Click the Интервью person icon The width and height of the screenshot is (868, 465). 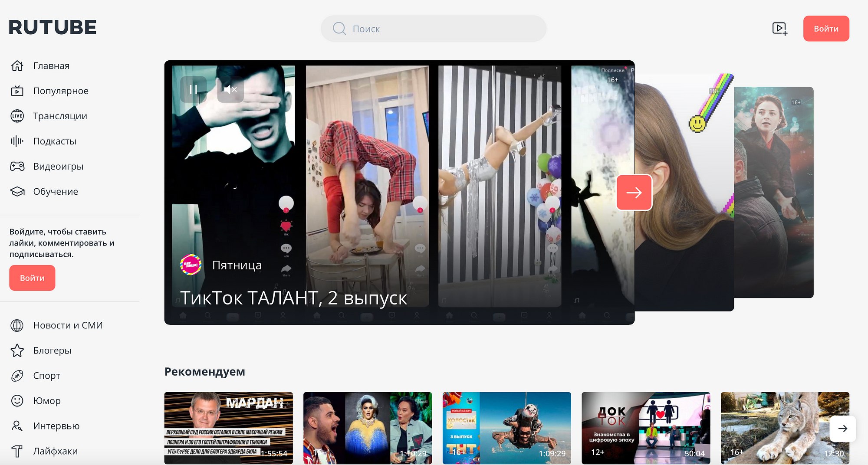coord(17,426)
